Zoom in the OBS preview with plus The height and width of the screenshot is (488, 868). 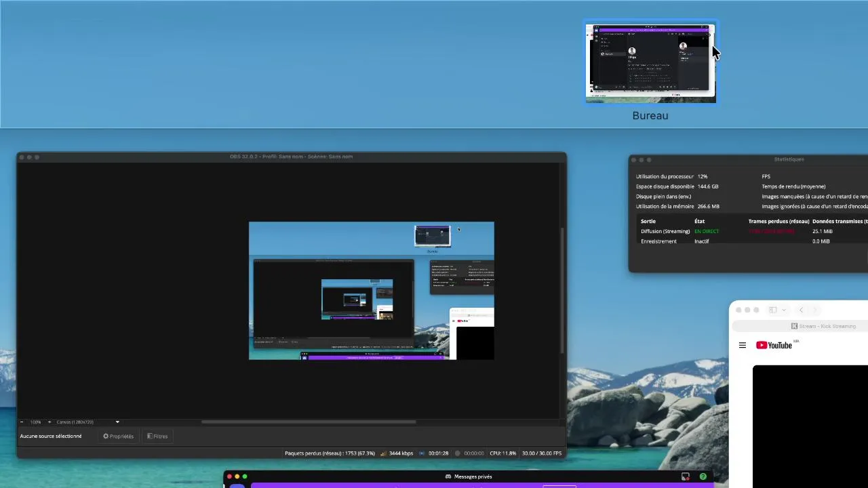[x=49, y=422]
